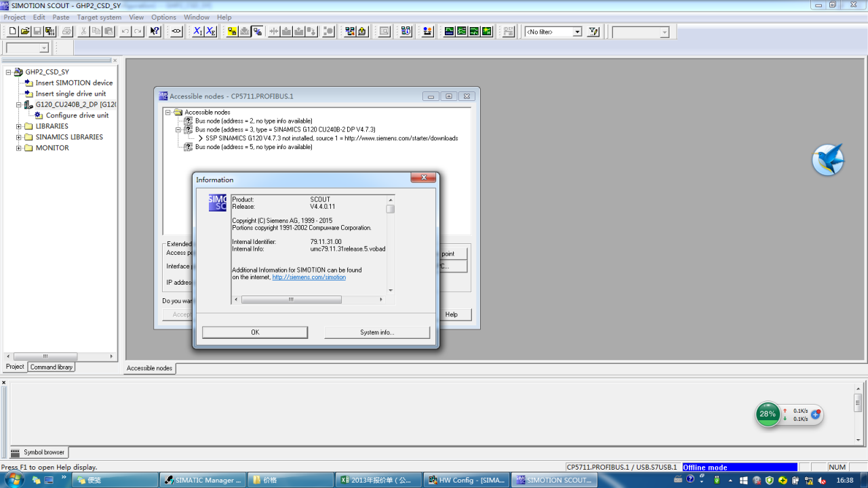
Task: Click the second green measurement chart icon
Action: pos(462,31)
